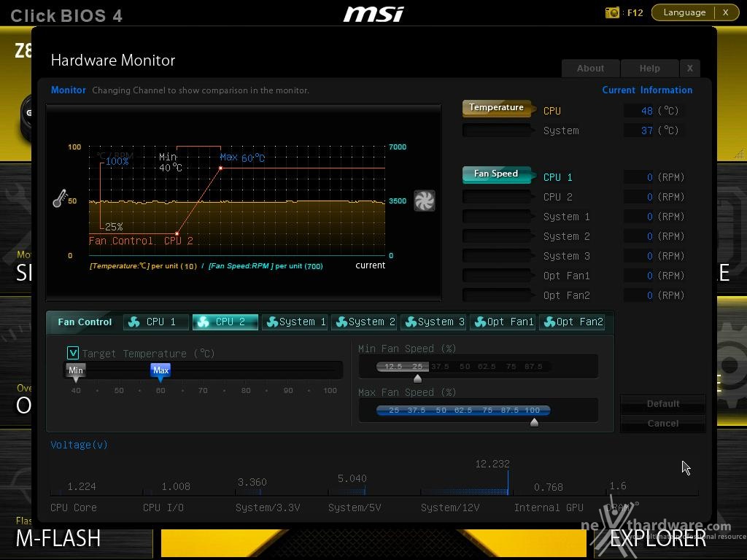
Task: Toggle the CPU 2 fan speed channel
Action: (x=496, y=197)
